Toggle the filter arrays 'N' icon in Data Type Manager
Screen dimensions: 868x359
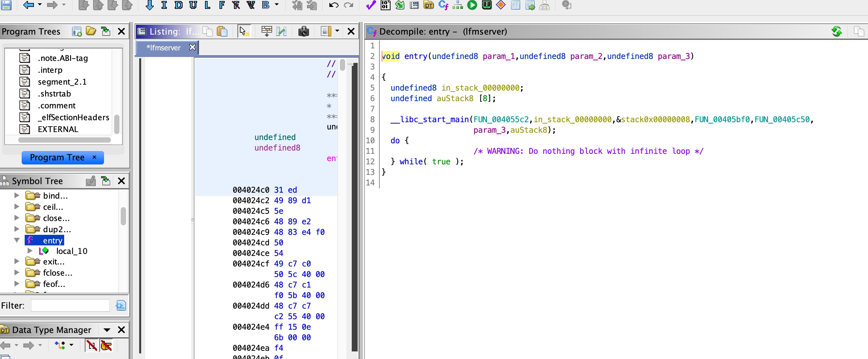tap(91, 345)
